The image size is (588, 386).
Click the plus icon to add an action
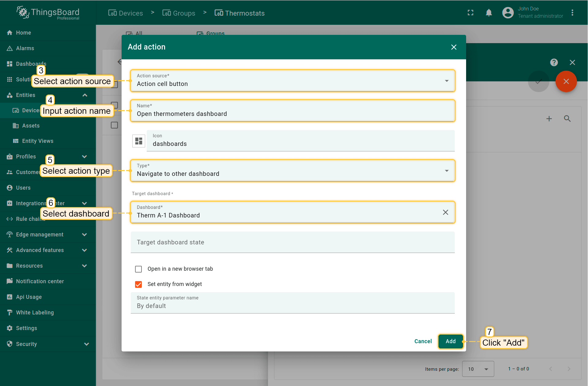click(x=549, y=119)
